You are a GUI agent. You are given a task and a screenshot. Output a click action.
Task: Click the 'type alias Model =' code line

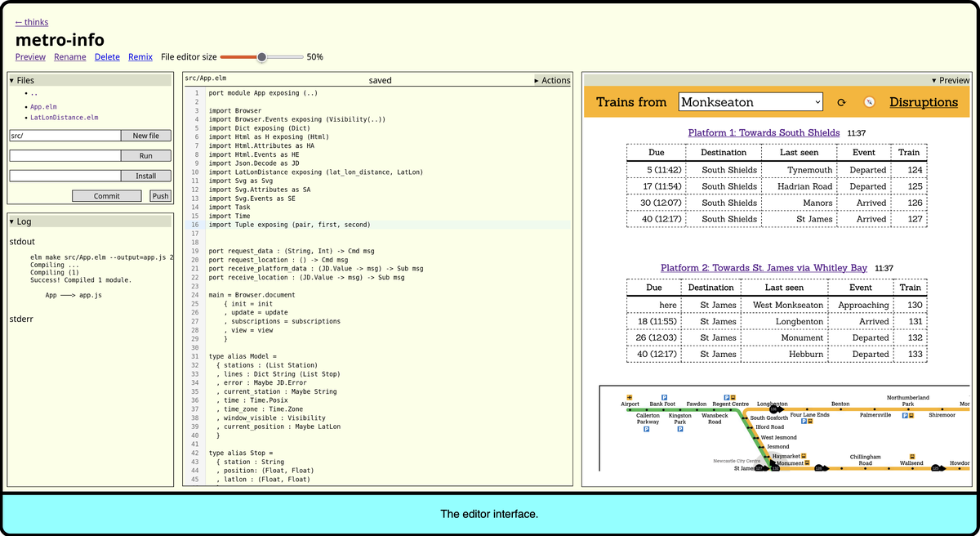pyautogui.click(x=243, y=356)
